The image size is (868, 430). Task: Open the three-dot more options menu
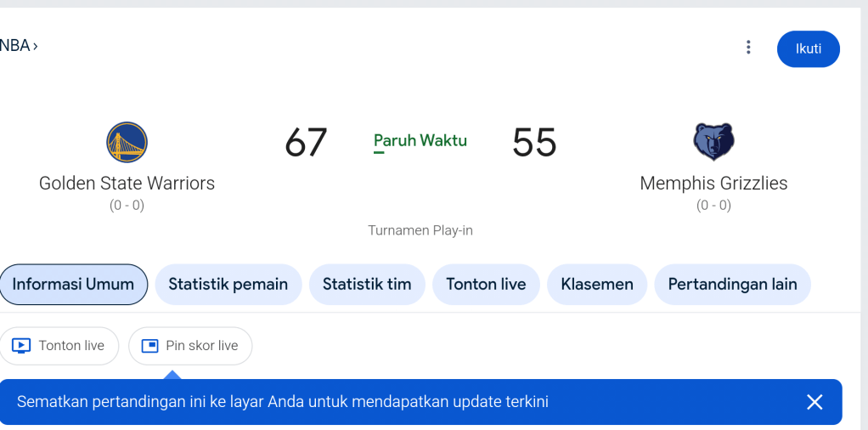tap(748, 48)
